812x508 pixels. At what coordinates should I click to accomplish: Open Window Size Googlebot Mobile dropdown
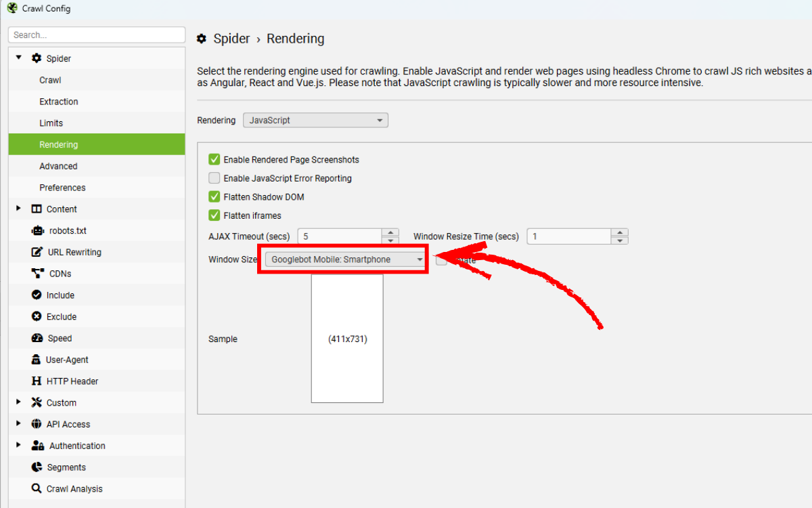click(x=346, y=259)
